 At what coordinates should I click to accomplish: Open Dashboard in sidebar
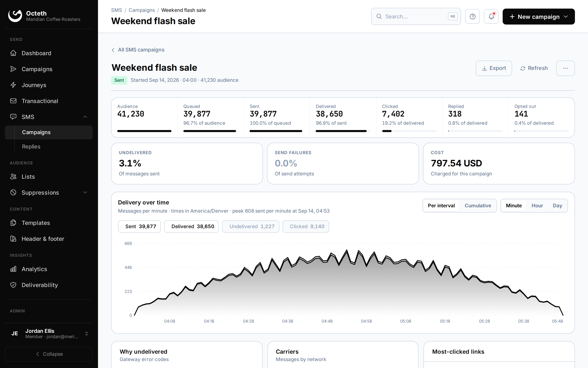coord(49,53)
